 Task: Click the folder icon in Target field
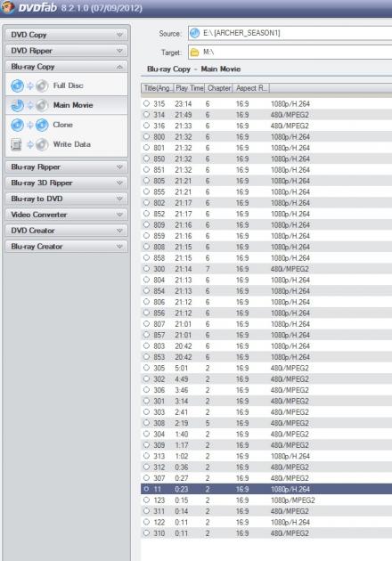(x=195, y=53)
